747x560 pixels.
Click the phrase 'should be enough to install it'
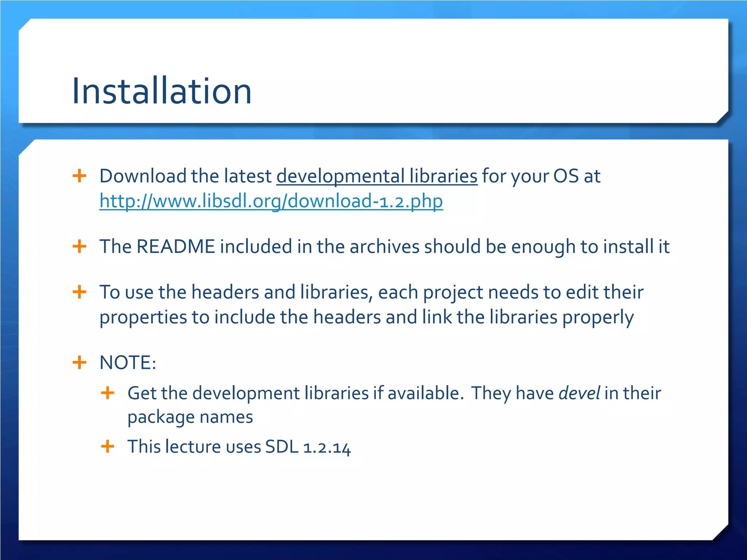click(546, 247)
